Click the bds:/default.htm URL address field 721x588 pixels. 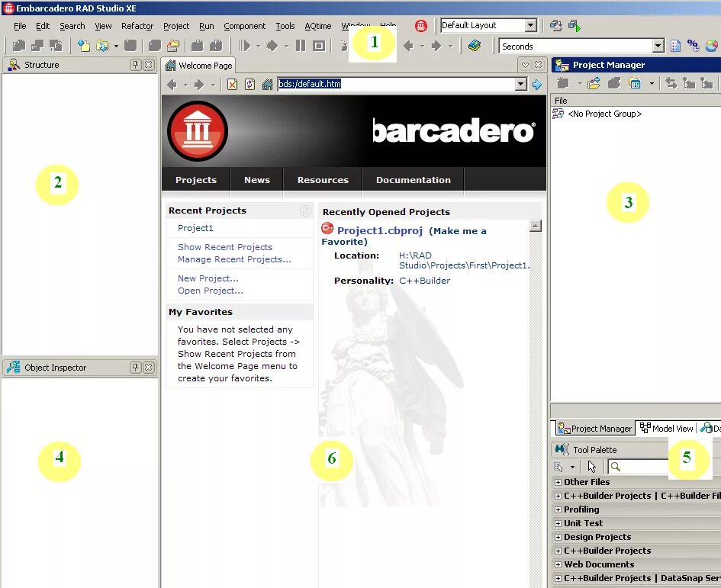(397, 84)
